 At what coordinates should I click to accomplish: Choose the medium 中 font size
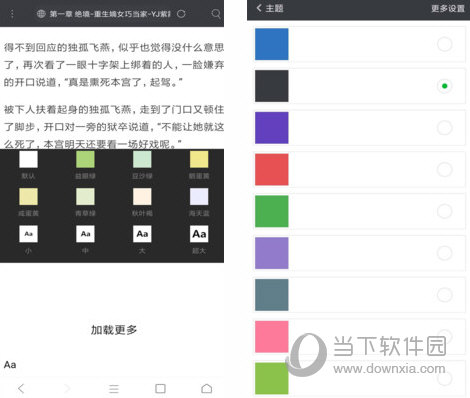click(x=85, y=234)
